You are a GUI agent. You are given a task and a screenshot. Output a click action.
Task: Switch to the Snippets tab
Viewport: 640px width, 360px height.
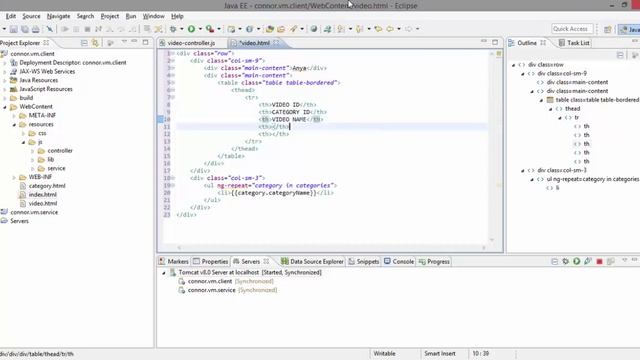pos(364,262)
